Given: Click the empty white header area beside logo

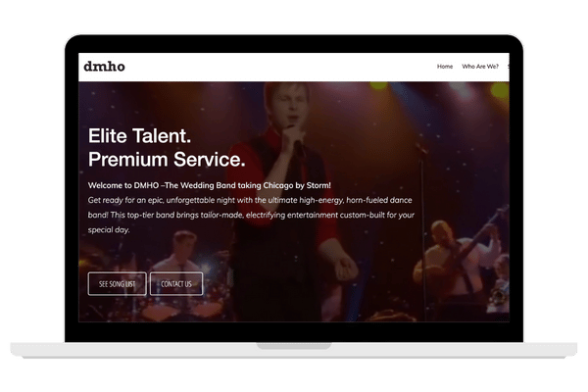Looking at the screenshot, I should [x=277, y=67].
